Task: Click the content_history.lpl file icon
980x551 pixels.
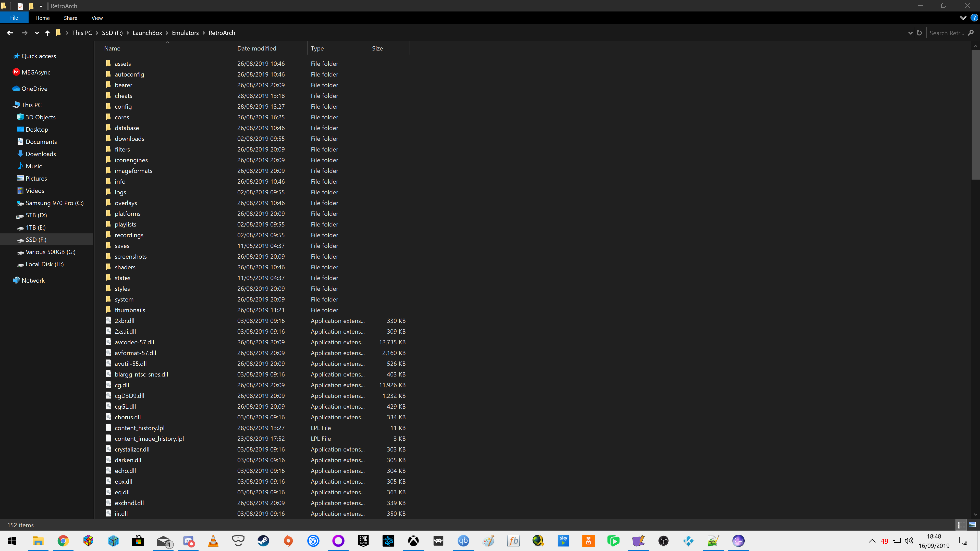Action: click(108, 428)
